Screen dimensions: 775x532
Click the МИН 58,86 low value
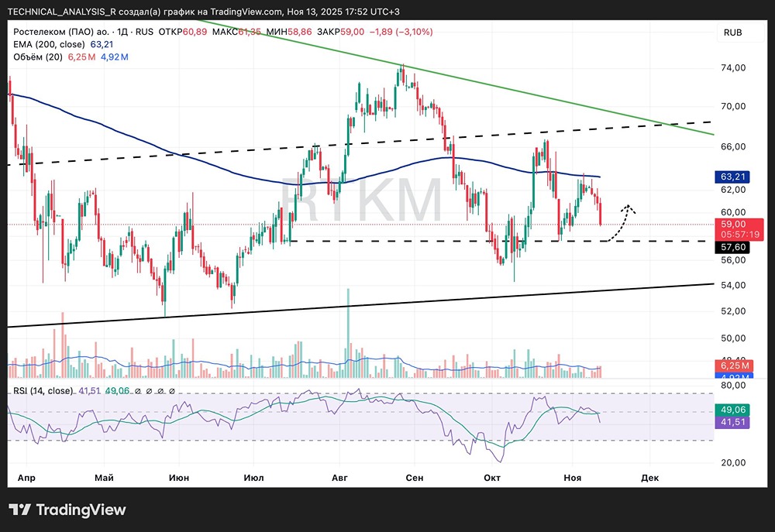289,32
